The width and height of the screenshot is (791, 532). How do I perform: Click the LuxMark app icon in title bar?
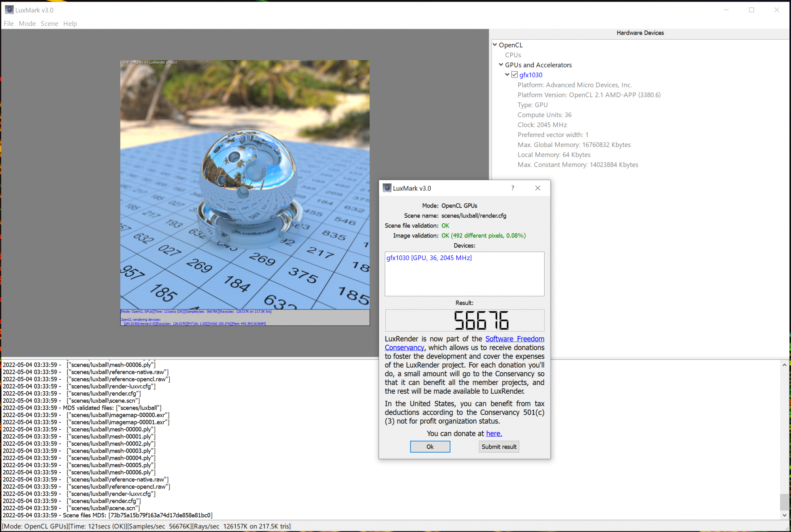pos(9,10)
